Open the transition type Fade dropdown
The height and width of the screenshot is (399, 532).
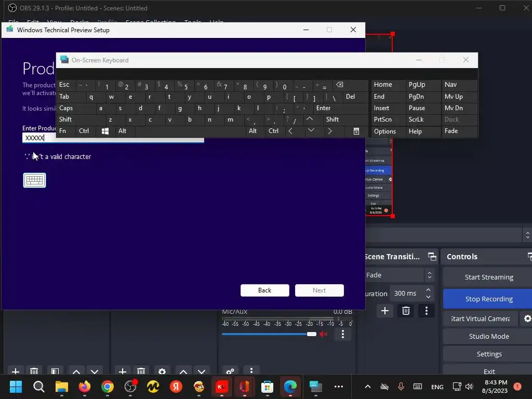coord(400,275)
